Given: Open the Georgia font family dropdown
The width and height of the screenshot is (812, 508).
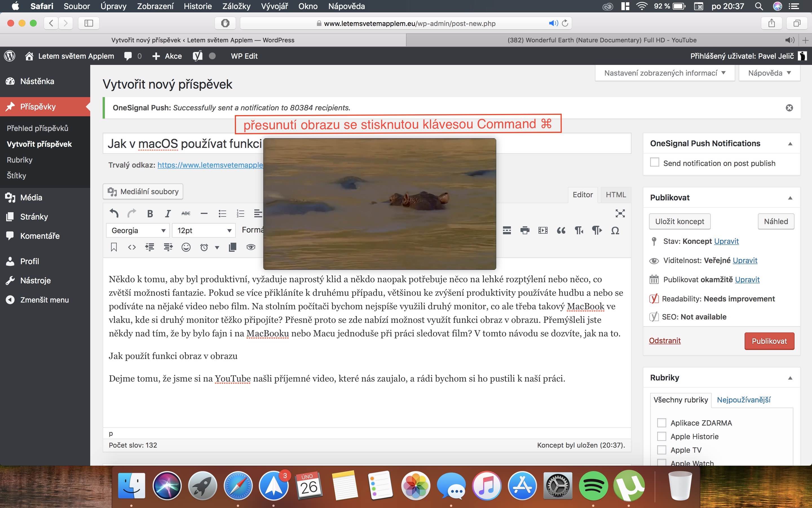Looking at the screenshot, I should coord(138,231).
